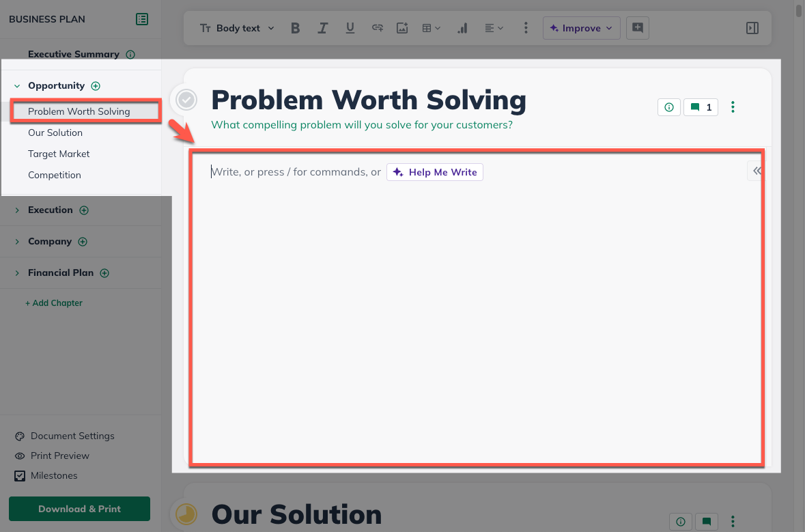Insert a chart from the toolbar
805x532 pixels.
pyautogui.click(x=462, y=28)
